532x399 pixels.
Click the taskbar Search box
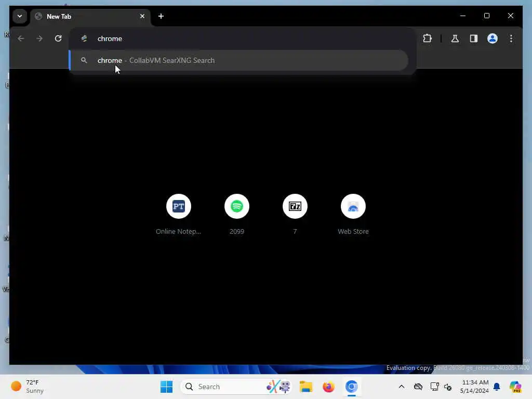click(x=236, y=387)
